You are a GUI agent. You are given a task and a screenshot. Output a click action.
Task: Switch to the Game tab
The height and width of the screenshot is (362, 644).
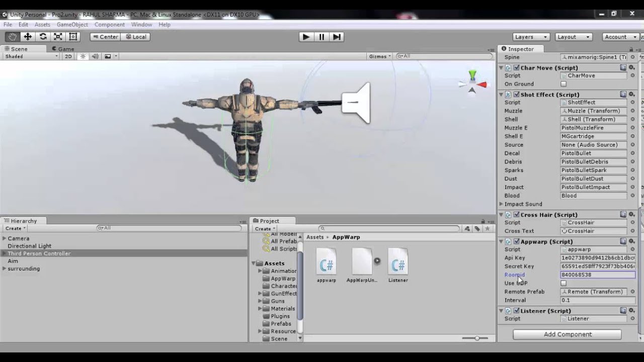(62, 49)
